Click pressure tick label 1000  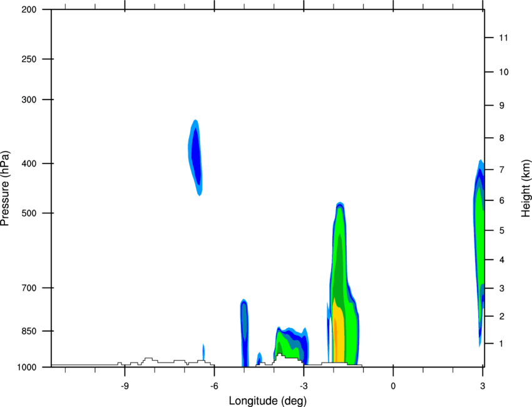coord(26,368)
